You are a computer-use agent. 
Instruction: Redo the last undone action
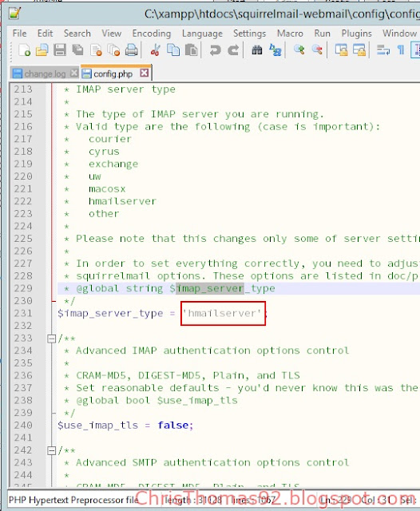point(233,50)
